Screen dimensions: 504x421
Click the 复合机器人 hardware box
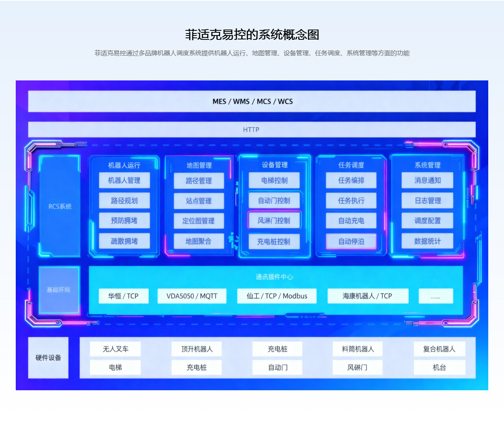coord(439,349)
